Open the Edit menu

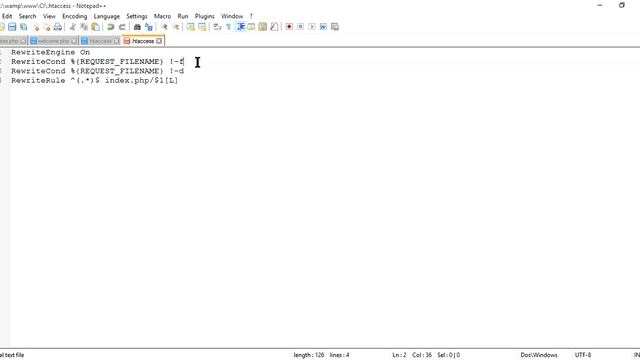7,16
